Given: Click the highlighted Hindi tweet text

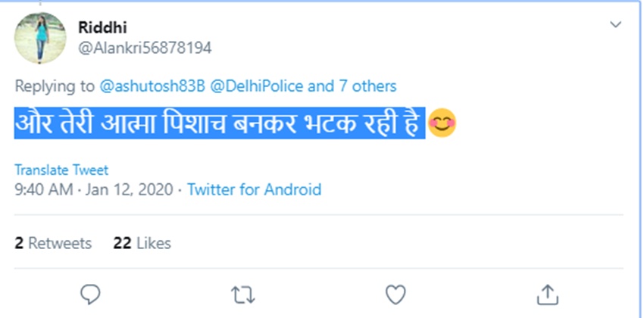Looking at the screenshot, I should pos(218,123).
